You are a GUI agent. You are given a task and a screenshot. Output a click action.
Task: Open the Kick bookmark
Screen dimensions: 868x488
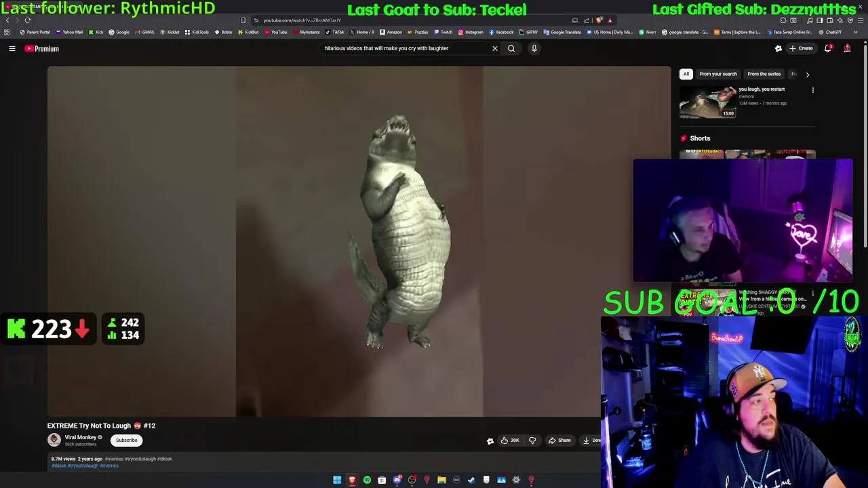pyautogui.click(x=96, y=32)
